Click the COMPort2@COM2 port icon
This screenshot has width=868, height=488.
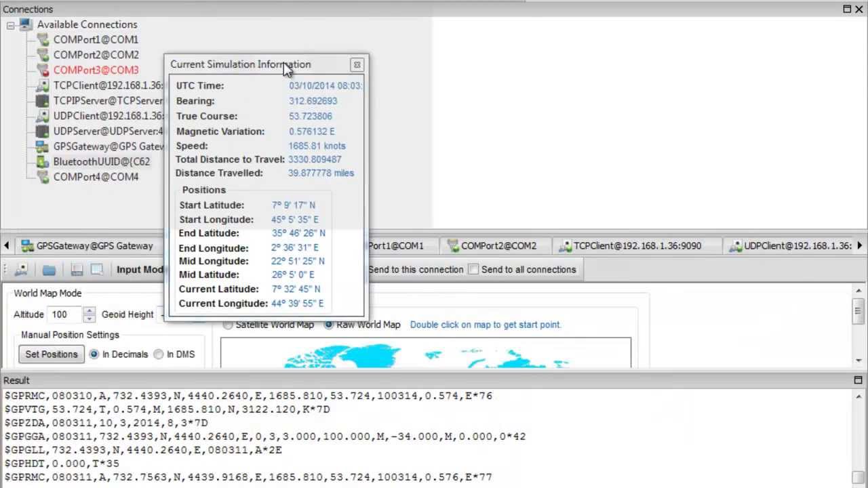click(43, 55)
